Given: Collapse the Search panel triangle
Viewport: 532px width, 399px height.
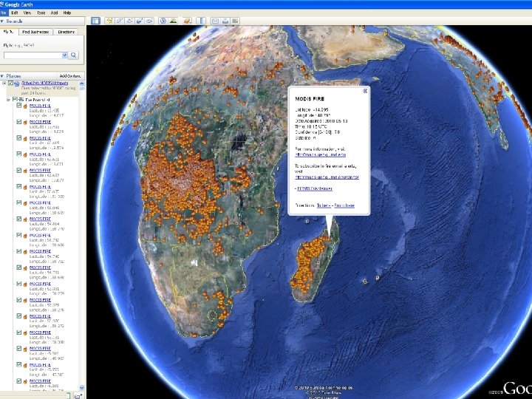Looking at the screenshot, I should tap(2, 21).
